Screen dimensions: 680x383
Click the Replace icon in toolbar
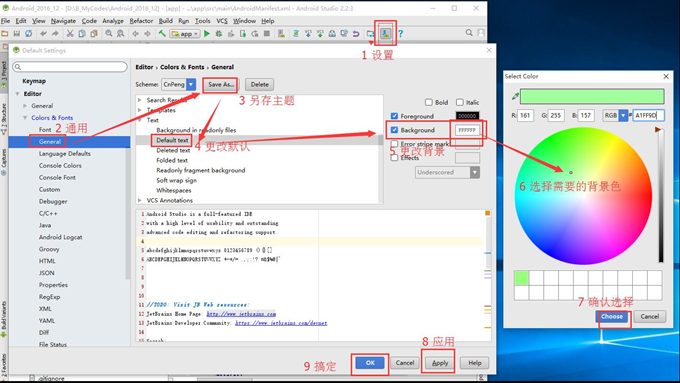[x=120, y=33]
